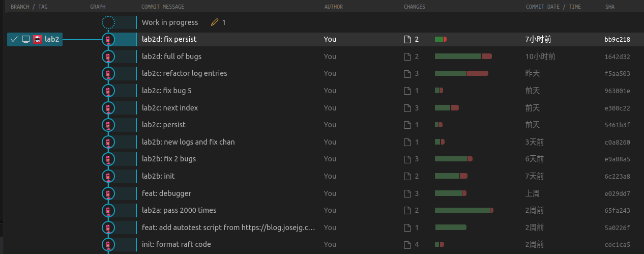This screenshot has height=254, width=644.
Task: Click the changes bar for 'lab2b: fix 2 bugs'
Action: coord(453,159)
